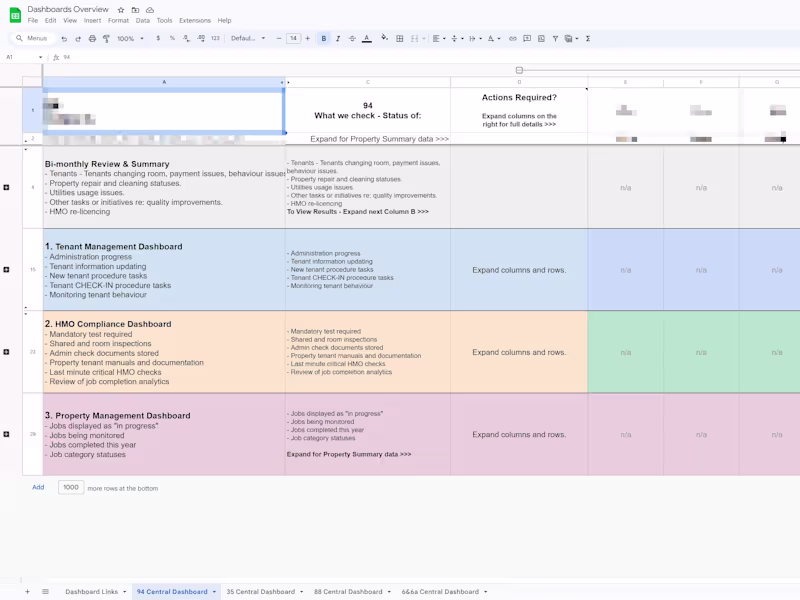Insert a chart
The image size is (800, 600).
coord(541,38)
